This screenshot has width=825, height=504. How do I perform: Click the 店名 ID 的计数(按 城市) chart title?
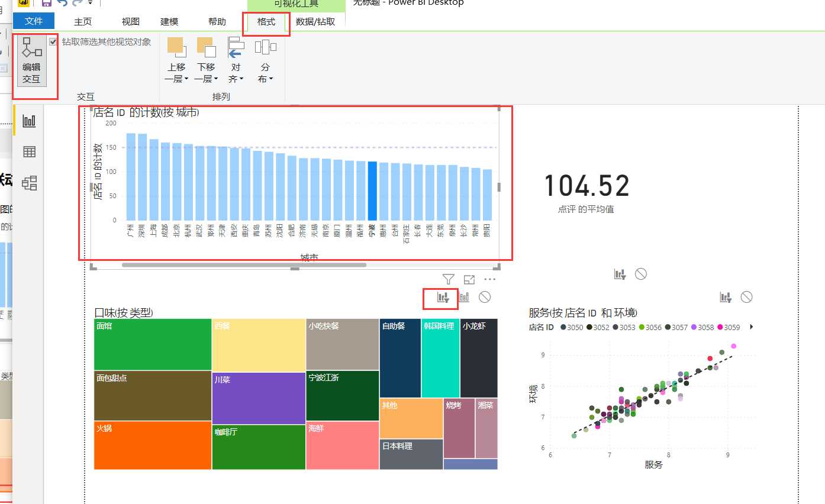click(146, 112)
